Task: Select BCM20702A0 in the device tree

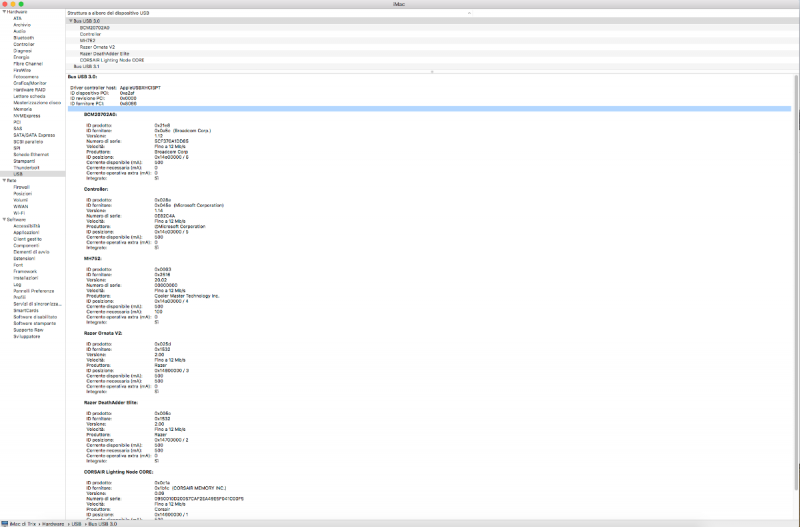Action: pyautogui.click(x=94, y=28)
